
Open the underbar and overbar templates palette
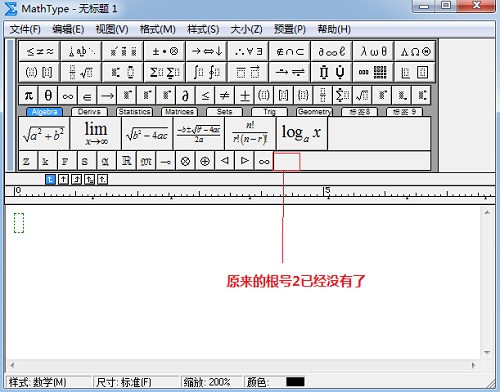(248, 72)
